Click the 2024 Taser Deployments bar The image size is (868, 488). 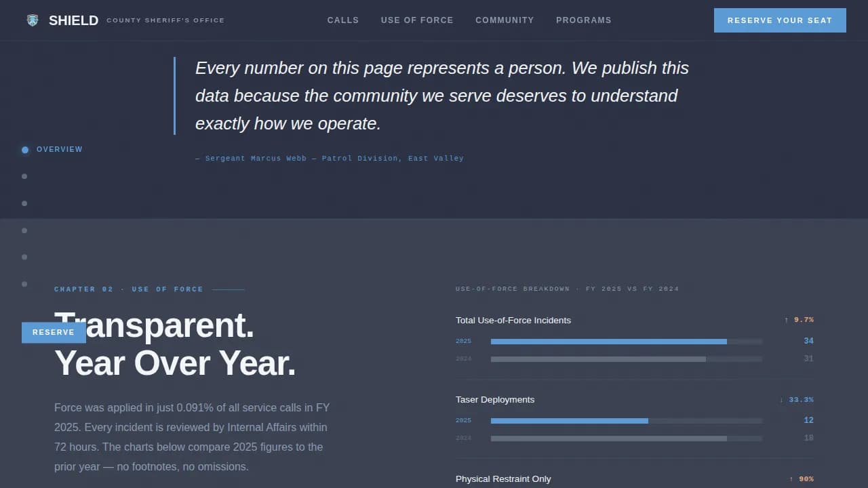click(x=608, y=439)
